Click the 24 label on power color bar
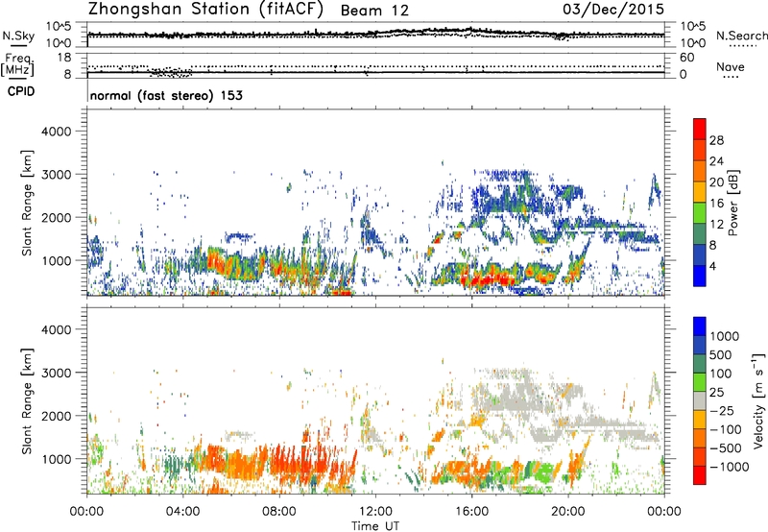Screen dimensions: 768x532 [716, 161]
